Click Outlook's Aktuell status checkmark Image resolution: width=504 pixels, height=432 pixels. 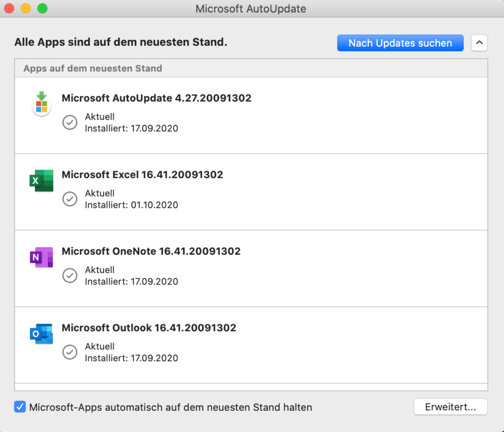click(x=69, y=352)
